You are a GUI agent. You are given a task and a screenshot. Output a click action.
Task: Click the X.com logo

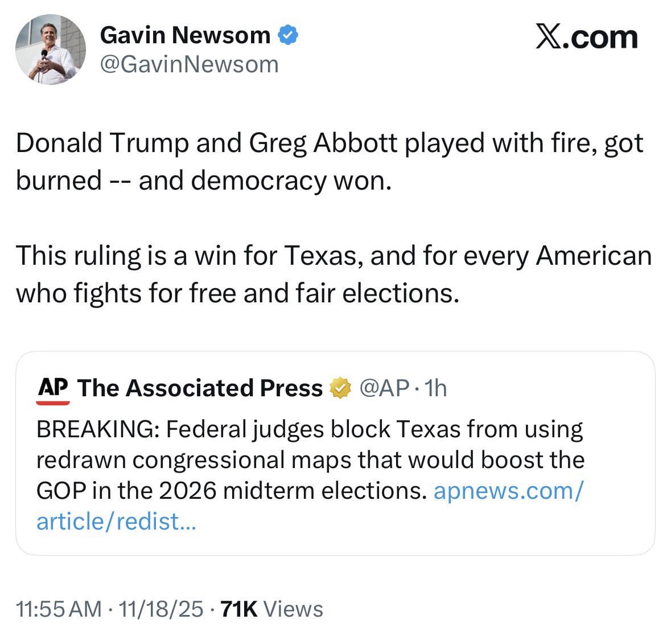point(587,38)
